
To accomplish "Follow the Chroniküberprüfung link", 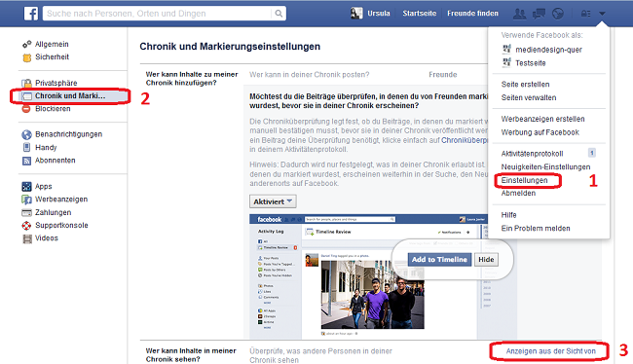I will click(465, 140).
